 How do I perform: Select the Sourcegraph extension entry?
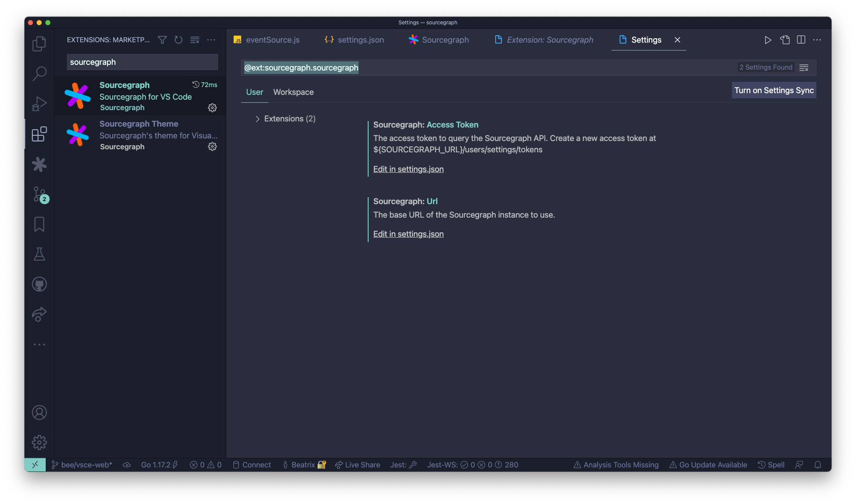click(x=140, y=96)
